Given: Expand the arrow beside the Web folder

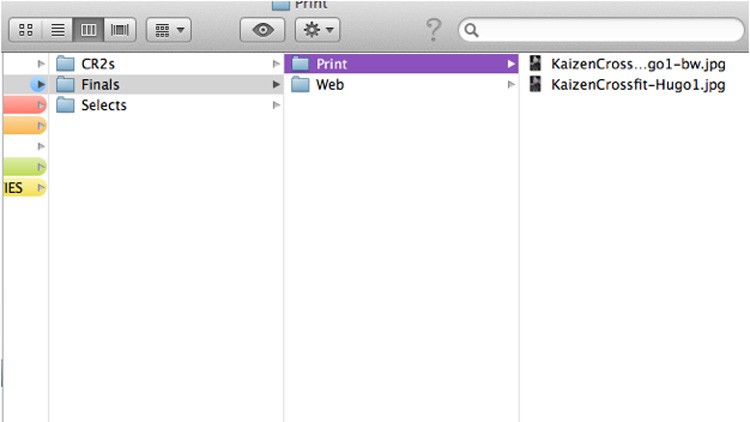Looking at the screenshot, I should [511, 85].
